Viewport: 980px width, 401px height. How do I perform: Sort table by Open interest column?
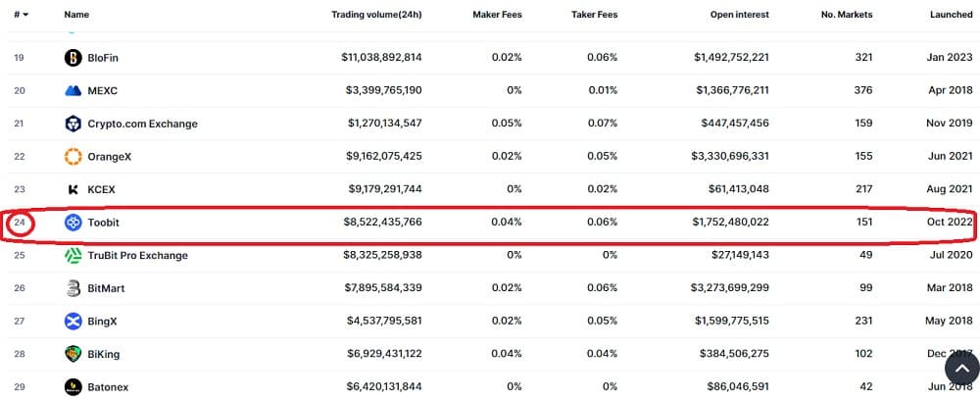click(739, 15)
